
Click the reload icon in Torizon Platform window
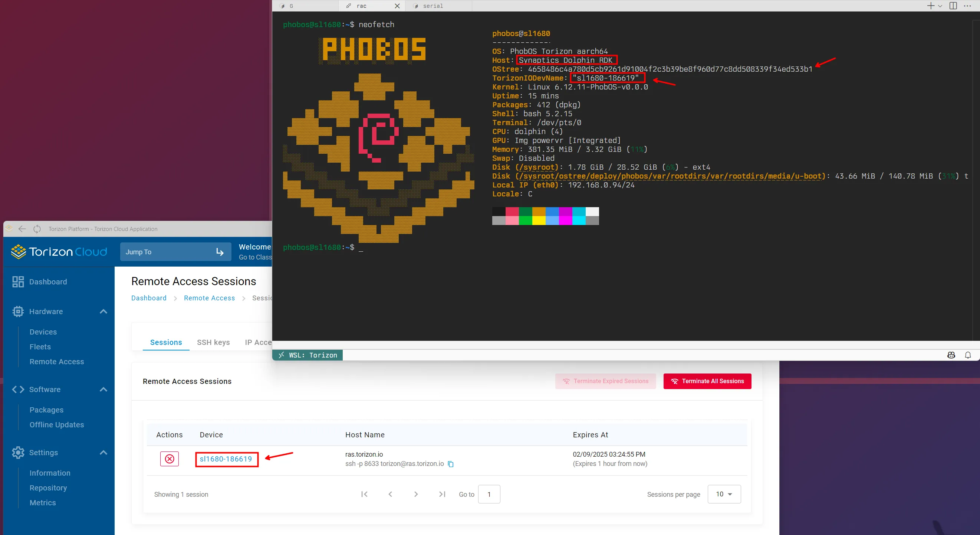point(37,229)
